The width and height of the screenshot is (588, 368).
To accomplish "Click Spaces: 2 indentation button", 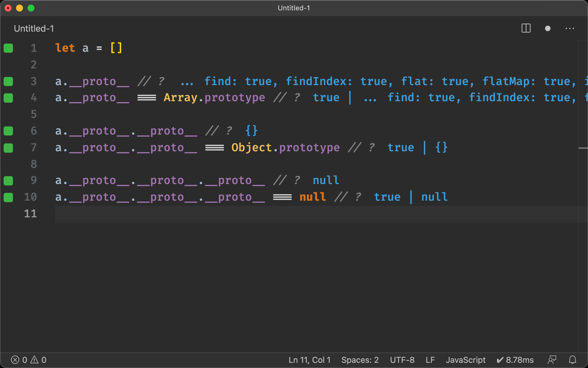I will pos(360,360).
